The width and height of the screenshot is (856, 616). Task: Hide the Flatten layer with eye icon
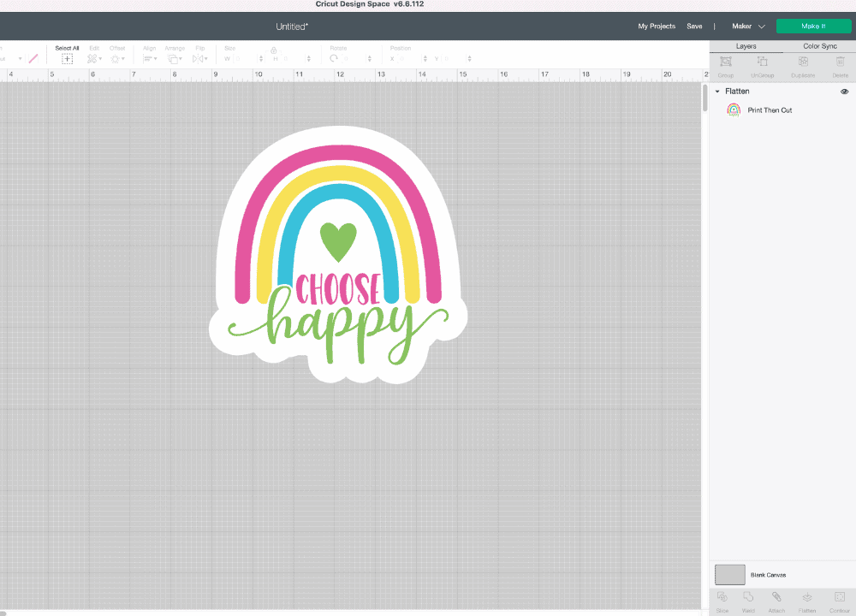tap(844, 92)
